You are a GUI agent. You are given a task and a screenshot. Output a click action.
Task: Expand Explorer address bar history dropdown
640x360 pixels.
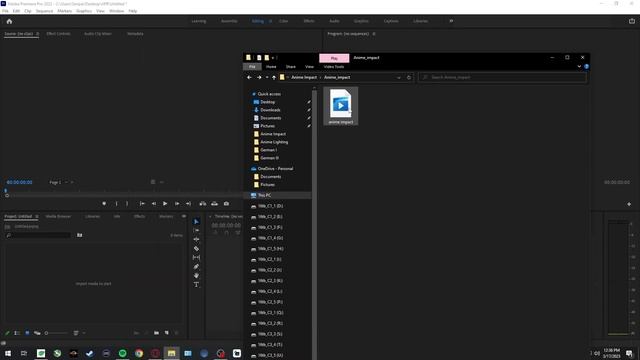(x=398, y=78)
